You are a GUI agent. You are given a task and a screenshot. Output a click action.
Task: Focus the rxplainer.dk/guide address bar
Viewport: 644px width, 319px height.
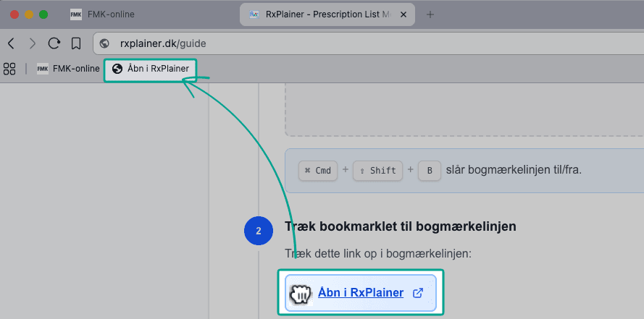click(369, 43)
